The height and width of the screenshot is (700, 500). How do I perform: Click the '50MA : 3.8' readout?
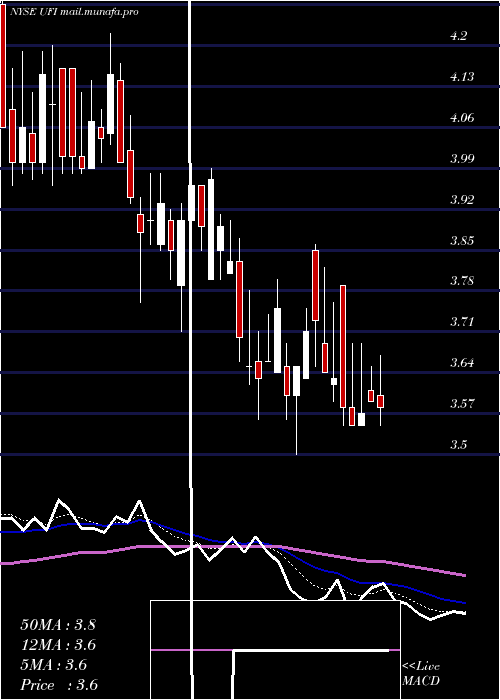pyautogui.click(x=58, y=625)
